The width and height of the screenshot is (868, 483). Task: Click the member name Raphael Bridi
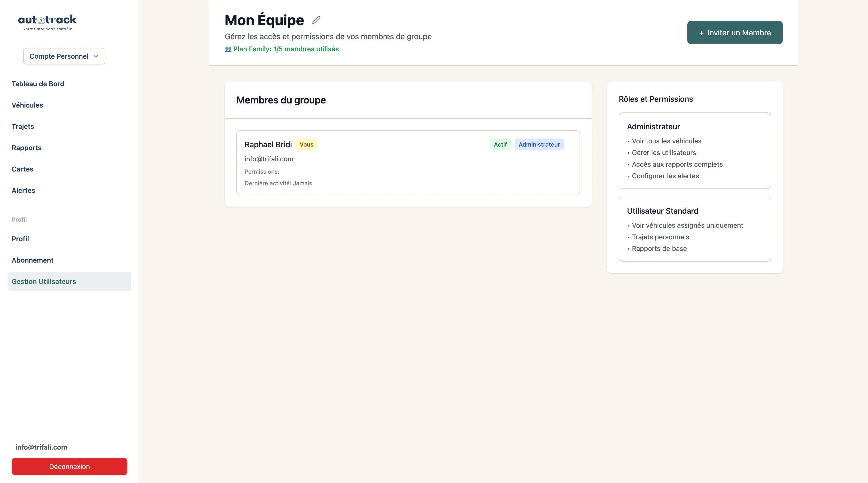pyautogui.click(x=268, y=145)
